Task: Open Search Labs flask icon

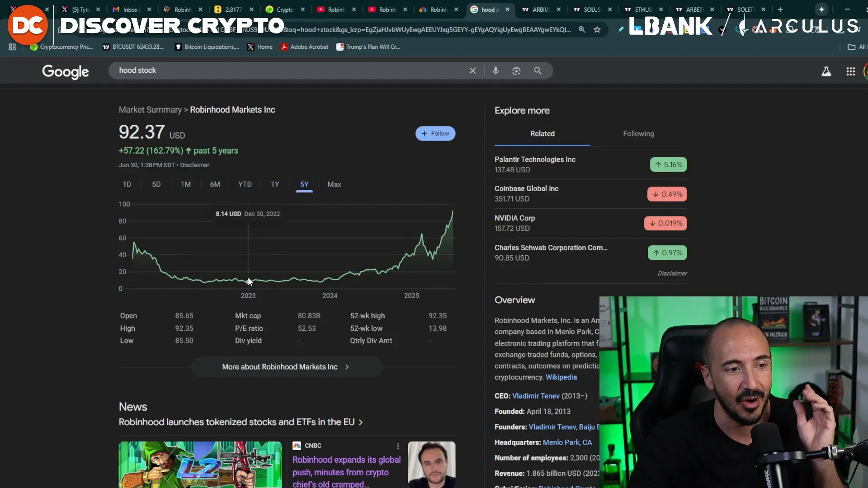Action: point(826,71)
